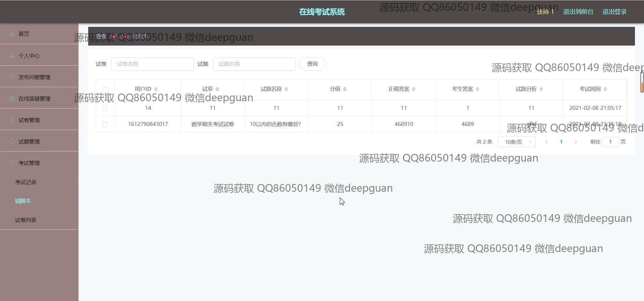This screenshot has height=301, width=644.
Task: Click the 首页 breadcrumb link
Action: coord(101,36)
